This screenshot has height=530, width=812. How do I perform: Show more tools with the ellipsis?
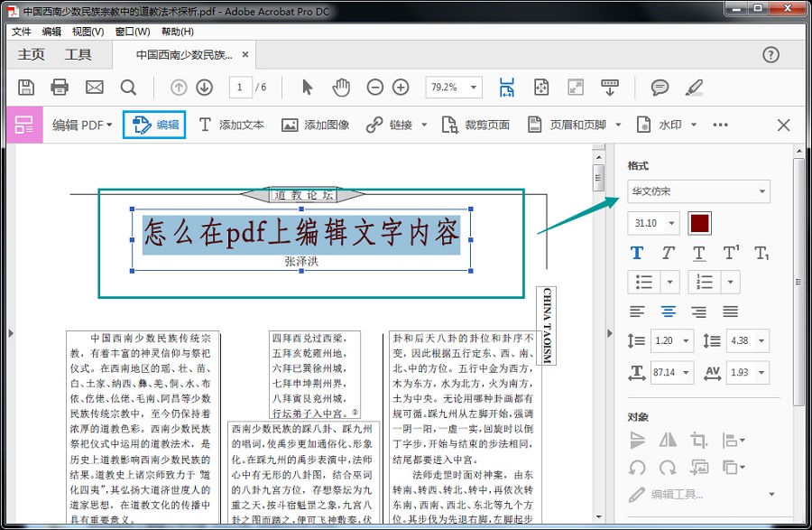tap(720, 125)
